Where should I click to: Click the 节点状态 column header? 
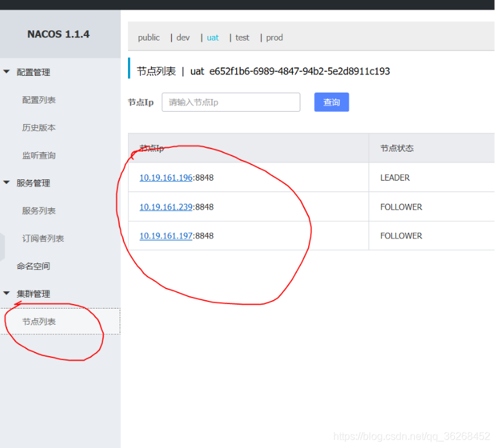(397, 148)
